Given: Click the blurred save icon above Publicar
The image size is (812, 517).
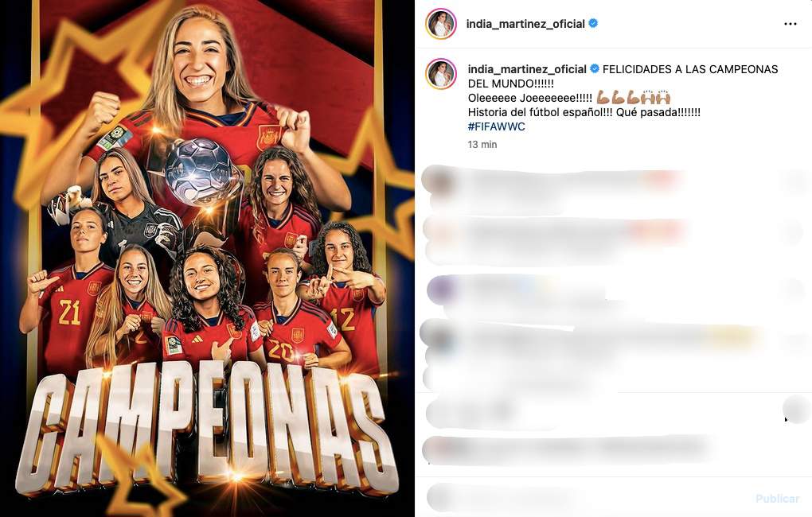Looking at the screenshot, I should [796, 410].
